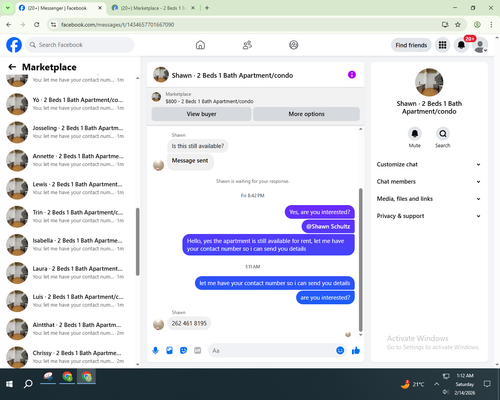This screenshot has width=500, height=400.
Task: Click Shawn's large profile thumbnail
Action: click(429, 82)
